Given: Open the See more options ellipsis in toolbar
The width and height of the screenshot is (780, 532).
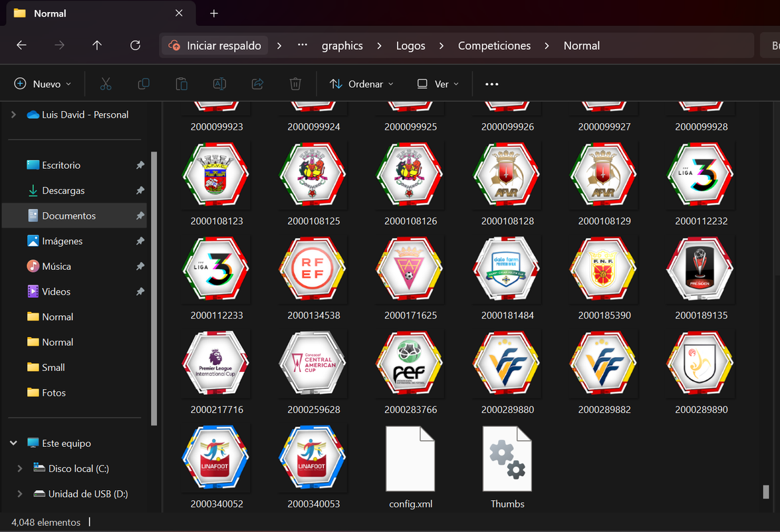Looking at the screenshot, I should 491,84.
